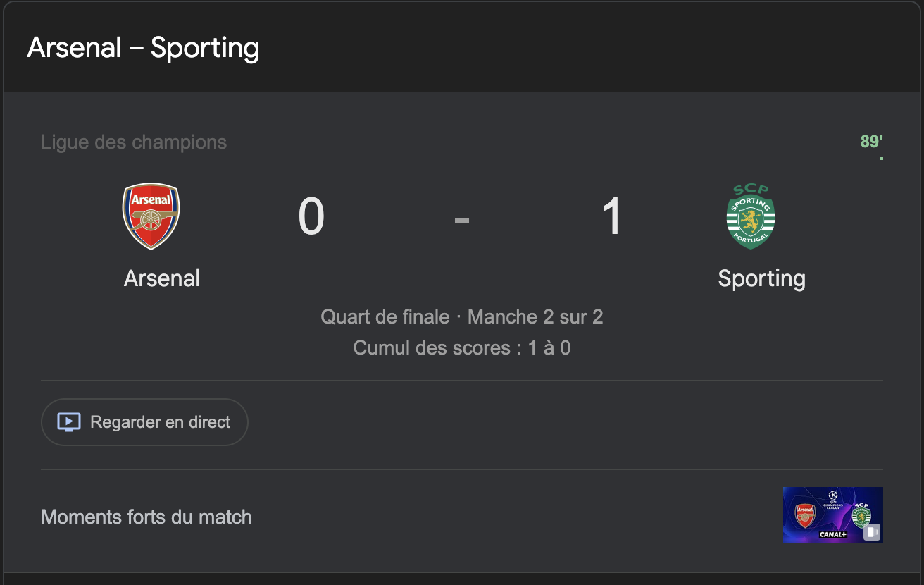Click the Cumul des scores aggregate line
The width and height of the screenshot is (924, 585).
[461, 347]
